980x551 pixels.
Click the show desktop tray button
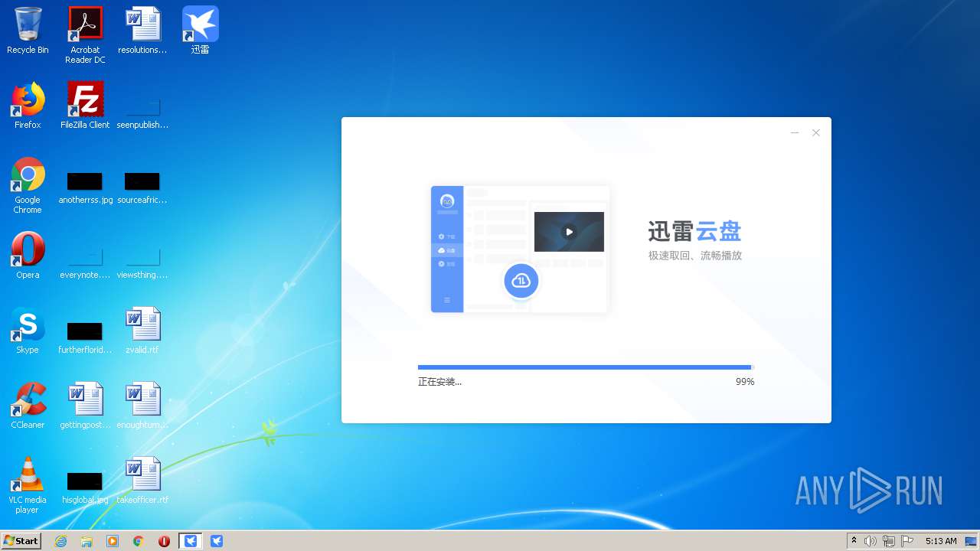coord(972,541)
